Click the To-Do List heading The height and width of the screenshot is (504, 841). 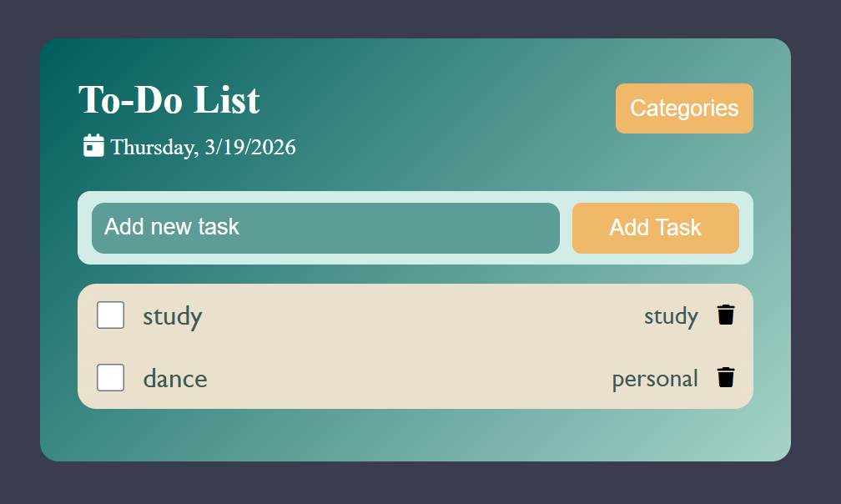coord(169,100)
